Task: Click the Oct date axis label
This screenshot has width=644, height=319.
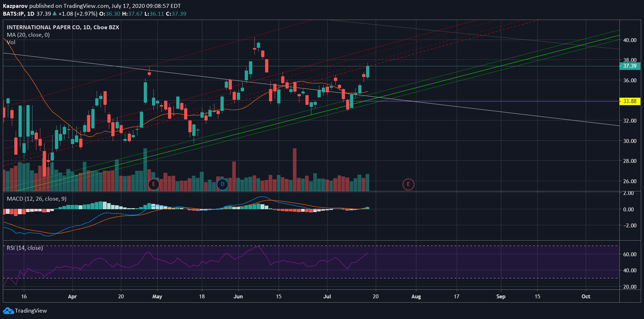Action: 586,297
